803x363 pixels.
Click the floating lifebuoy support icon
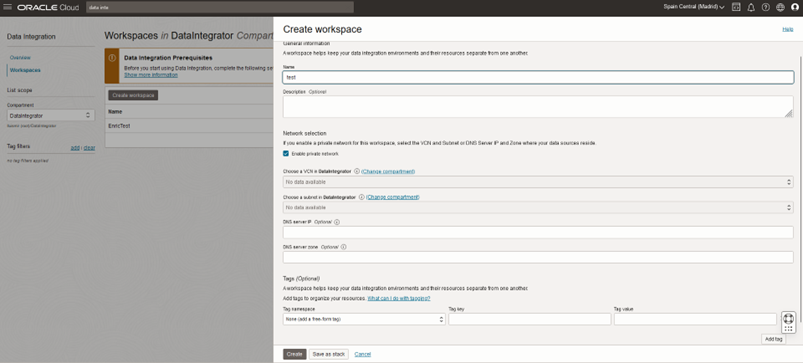coord(789,318)
